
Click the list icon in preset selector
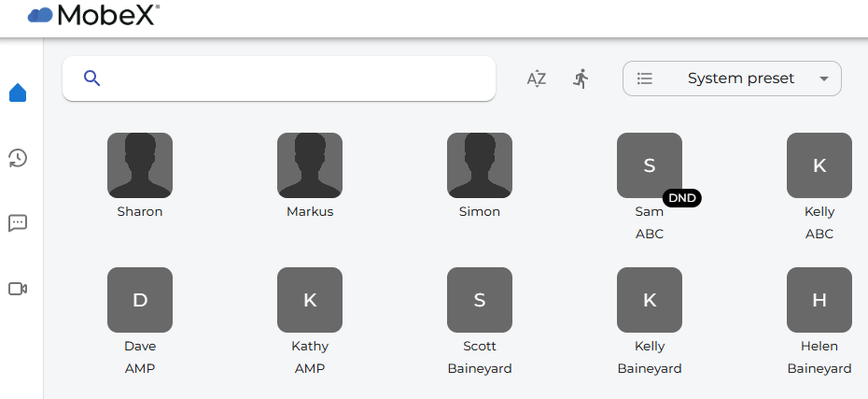pos(644,78)
